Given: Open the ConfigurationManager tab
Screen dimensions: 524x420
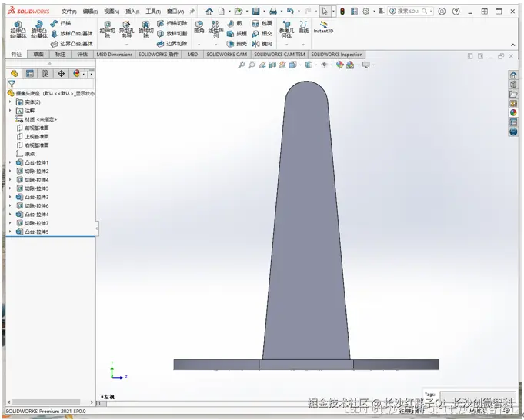Looking at the screenshot, I should [45, 74].
